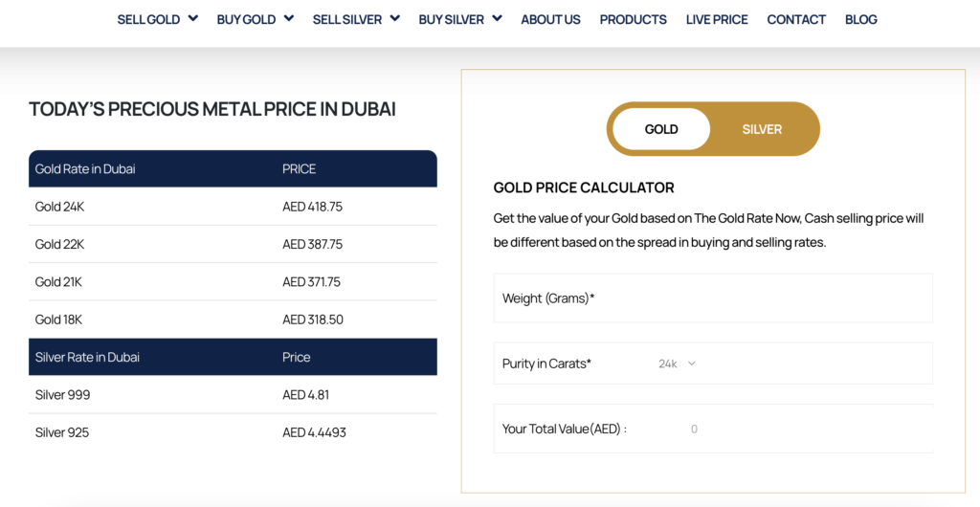The width and height of the screenshot is (980, 507).
Task: Go to the About Us page
Action: point(550,19)
